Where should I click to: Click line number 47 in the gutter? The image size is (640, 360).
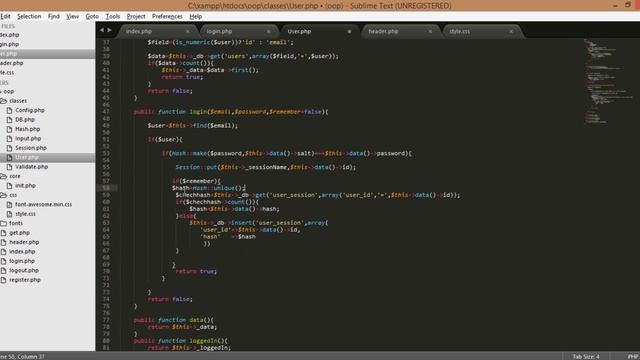[x=106, y=112]
